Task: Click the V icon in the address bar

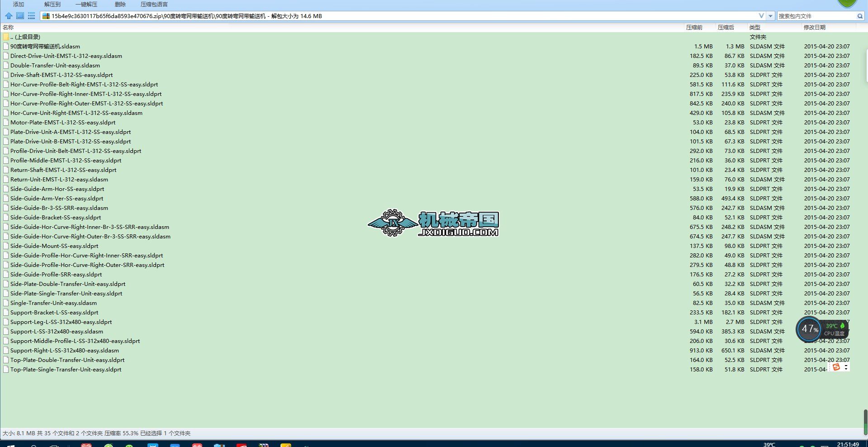Action: (761, 16)
